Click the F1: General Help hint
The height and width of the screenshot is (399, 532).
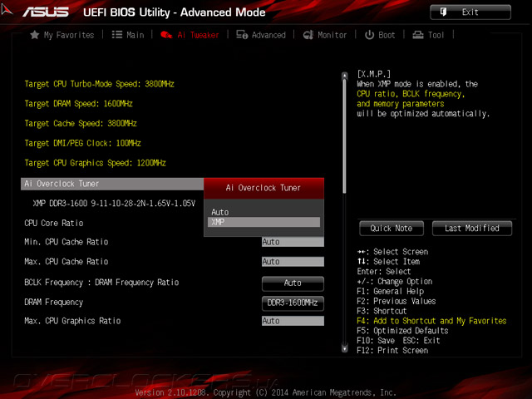[390, 291]
